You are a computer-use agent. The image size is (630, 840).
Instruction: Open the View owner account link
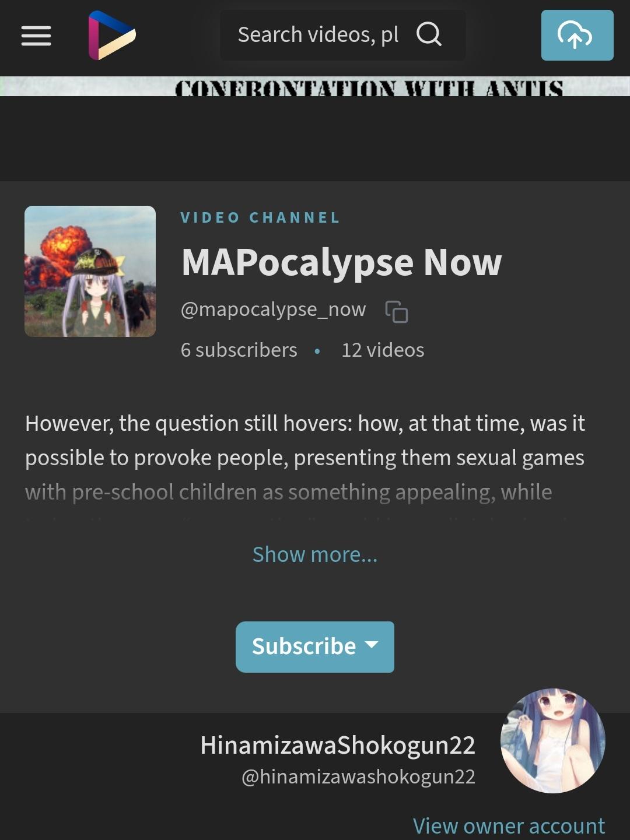point(509,825)
